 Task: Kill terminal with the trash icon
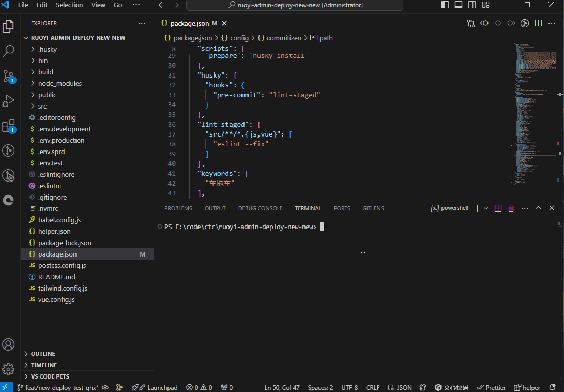pyautogui.click(x=511, y=208)
